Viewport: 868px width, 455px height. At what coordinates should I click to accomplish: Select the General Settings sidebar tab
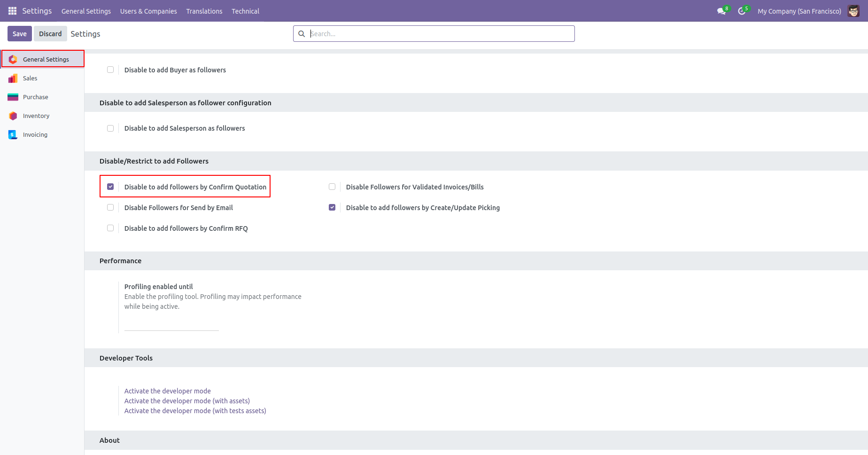[42, 59]
